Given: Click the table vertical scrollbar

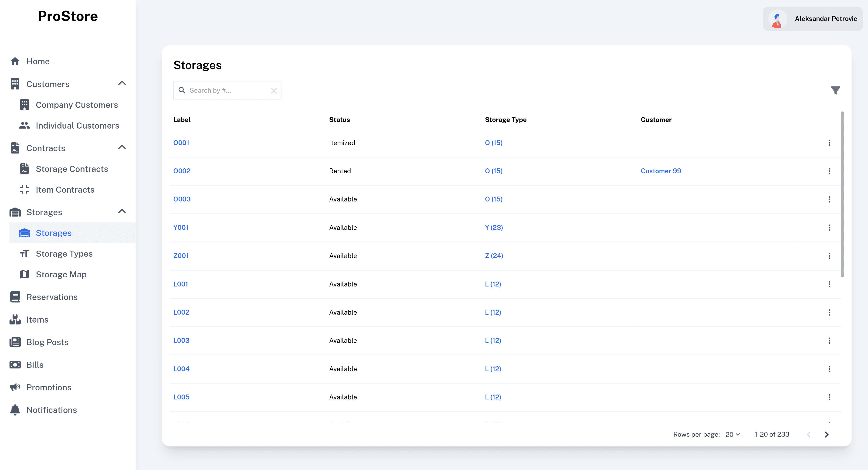Looking at the screenshot, I should (x=842, y=194).
